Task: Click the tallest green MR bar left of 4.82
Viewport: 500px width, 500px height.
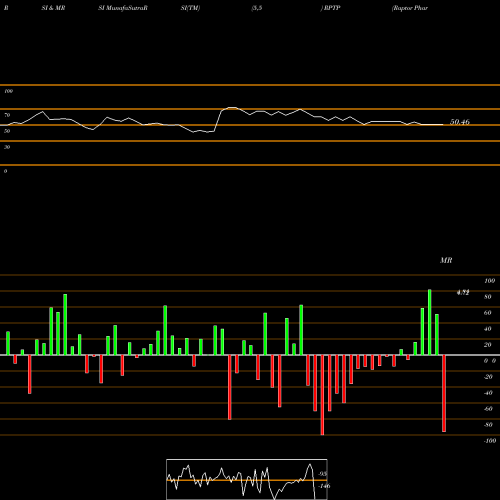Action: point(430,322)
